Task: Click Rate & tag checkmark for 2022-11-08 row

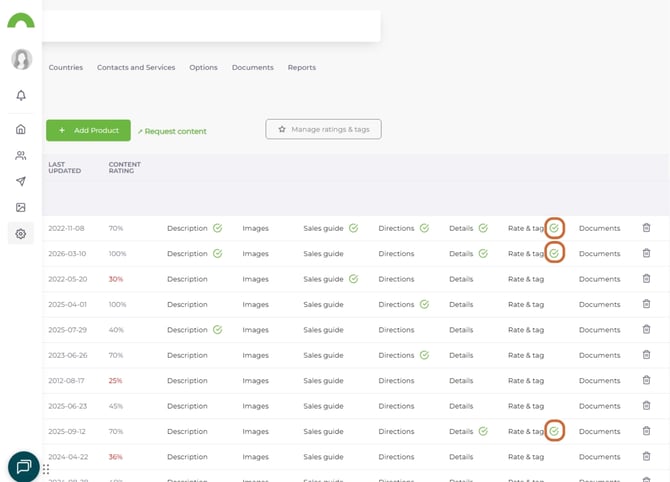Action: tap(554, 228)
